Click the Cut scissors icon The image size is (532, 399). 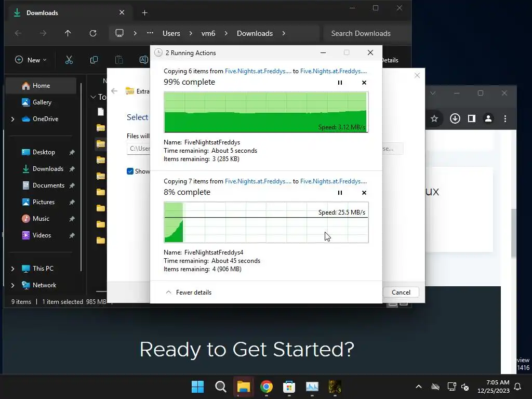tap(69, 60)
